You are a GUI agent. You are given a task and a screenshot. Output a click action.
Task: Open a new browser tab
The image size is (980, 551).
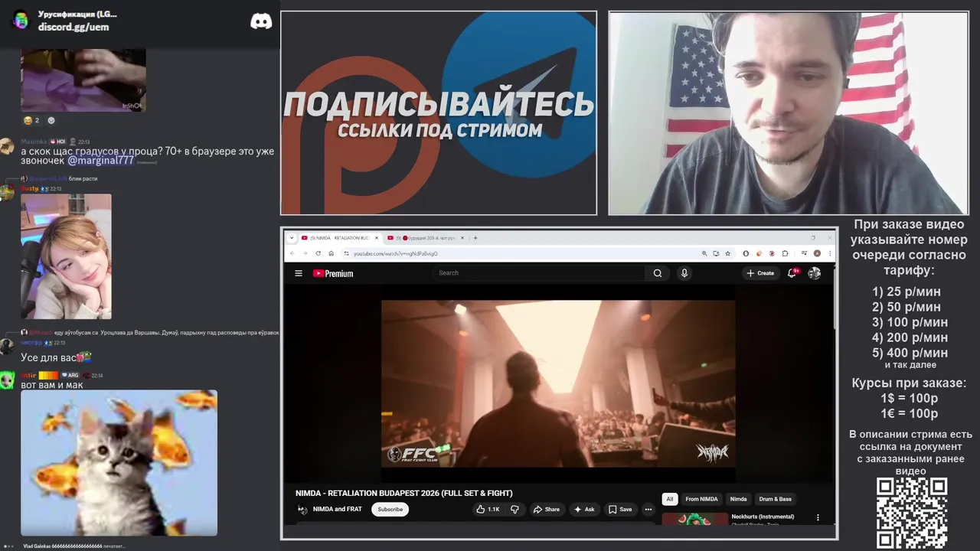(475, 238)
